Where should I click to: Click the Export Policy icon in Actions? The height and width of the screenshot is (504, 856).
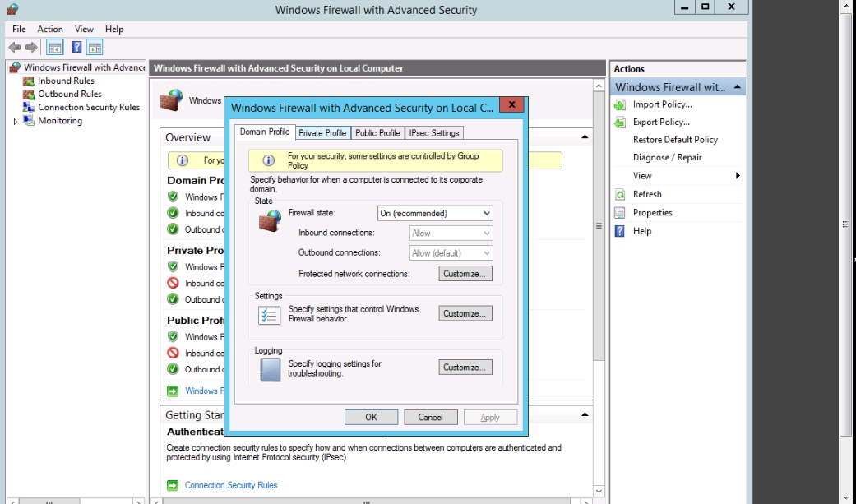(620, 123)
